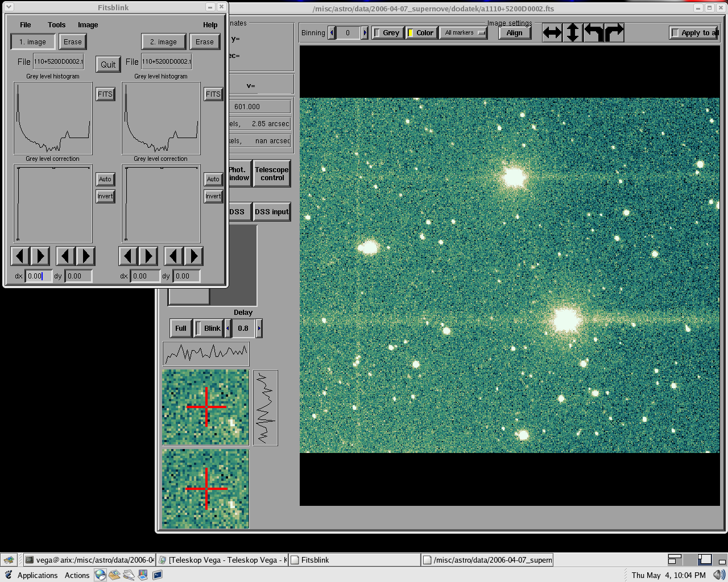Click the first image dy field
The height and width of the screenshot is (582, 728).
click(78, 276)
